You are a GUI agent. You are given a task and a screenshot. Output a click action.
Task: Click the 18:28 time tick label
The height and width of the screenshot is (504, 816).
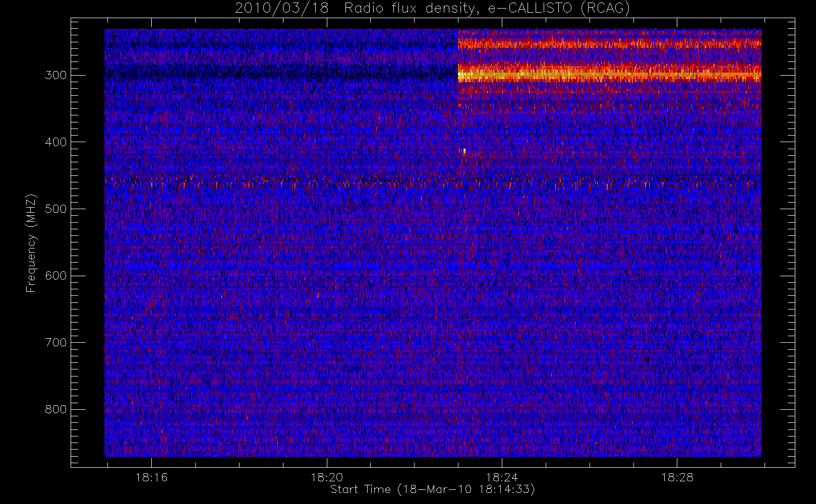pos(677,477)
